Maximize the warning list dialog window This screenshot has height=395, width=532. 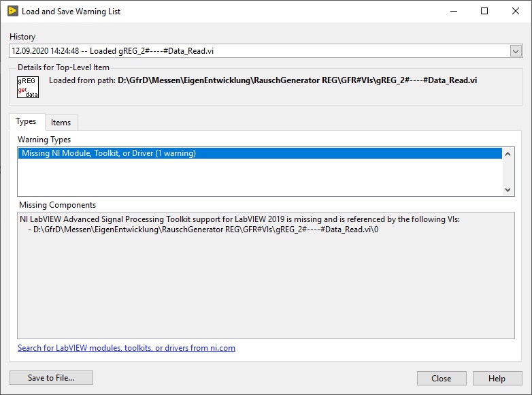click(x=484, y=11)
